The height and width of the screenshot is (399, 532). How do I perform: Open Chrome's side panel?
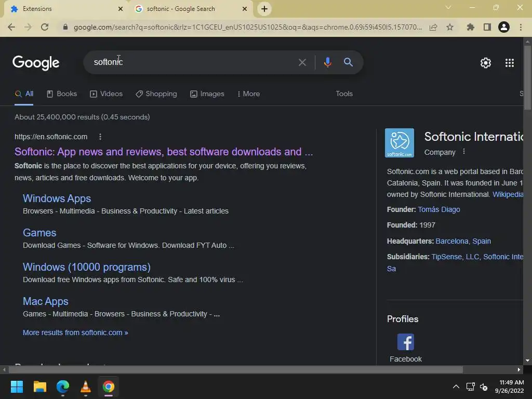pos(487,27)
